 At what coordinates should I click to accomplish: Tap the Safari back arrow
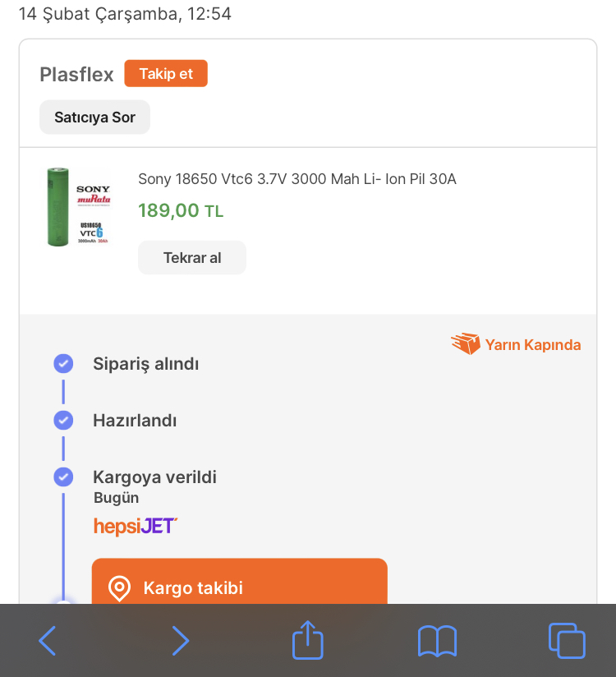tap(48, 640)
